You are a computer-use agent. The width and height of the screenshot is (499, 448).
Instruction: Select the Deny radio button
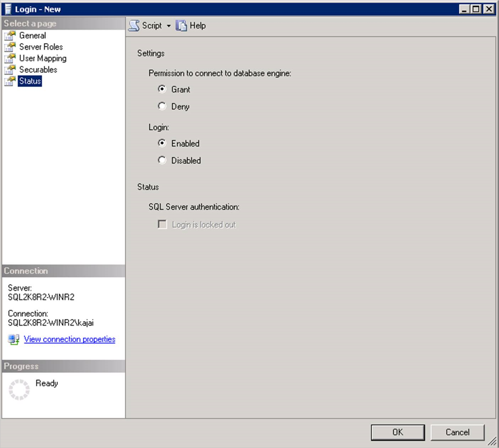tap(162, 106)
